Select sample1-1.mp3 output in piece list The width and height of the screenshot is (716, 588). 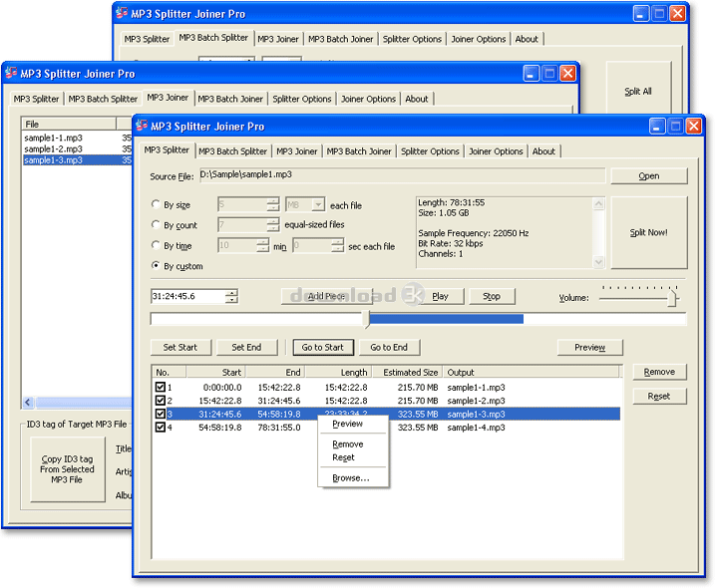[476, 387]
